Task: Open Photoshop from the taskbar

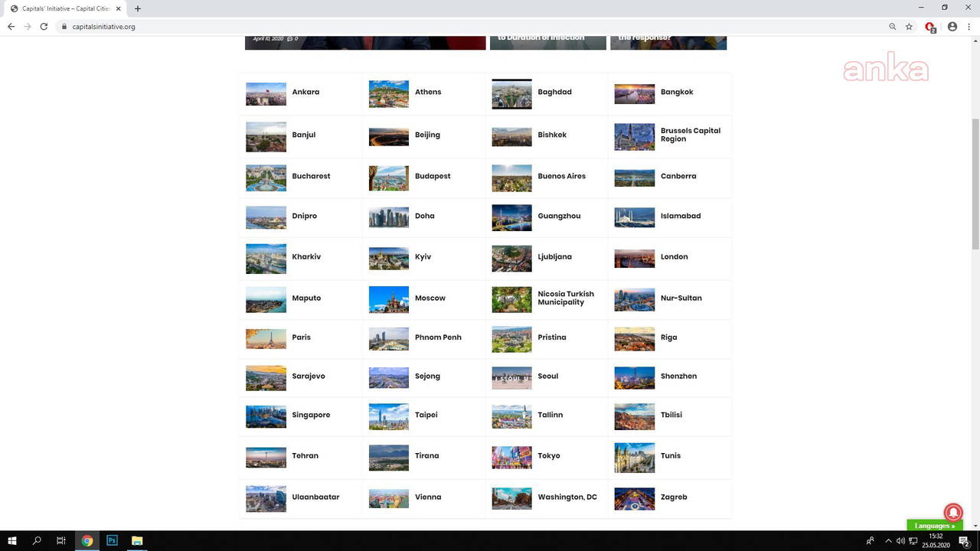Action: coord(112,541)
